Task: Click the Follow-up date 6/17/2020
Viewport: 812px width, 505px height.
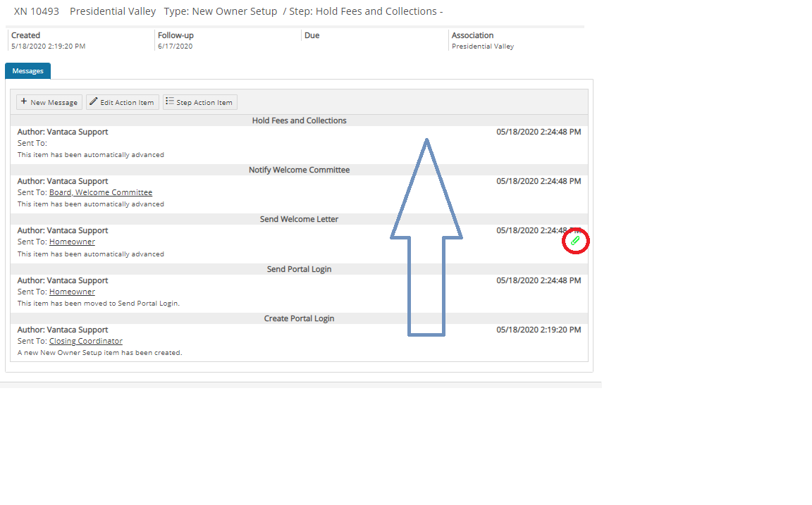Action: coord(175,46)
